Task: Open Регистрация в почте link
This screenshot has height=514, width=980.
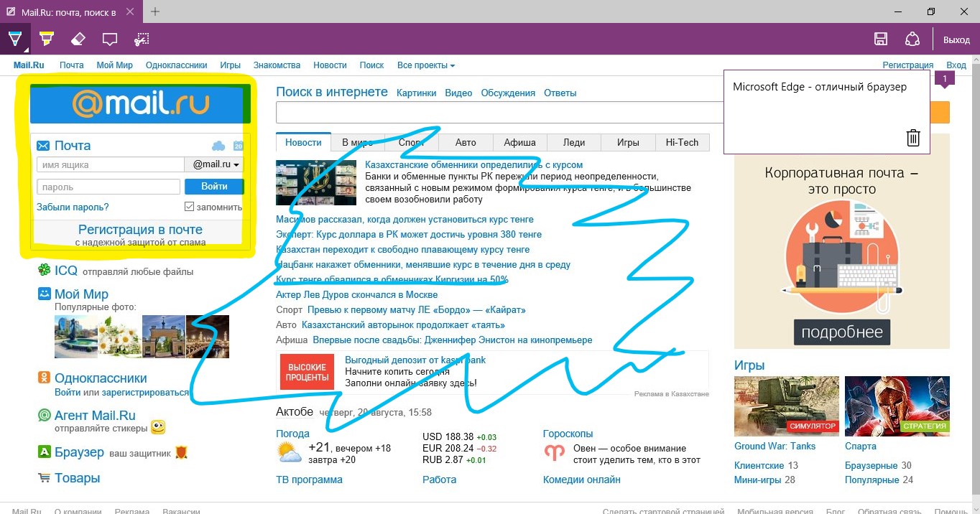Action: [x=140, y=230]
